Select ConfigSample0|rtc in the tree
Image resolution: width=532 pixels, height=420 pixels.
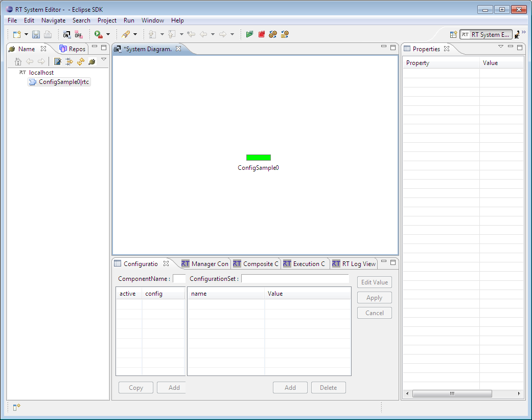pyautogui.click(x=59, y=82)
